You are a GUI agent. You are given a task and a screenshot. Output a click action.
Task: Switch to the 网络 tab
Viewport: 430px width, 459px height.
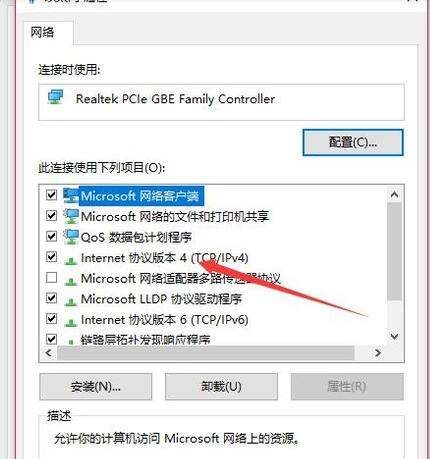(x=42, y=32)
